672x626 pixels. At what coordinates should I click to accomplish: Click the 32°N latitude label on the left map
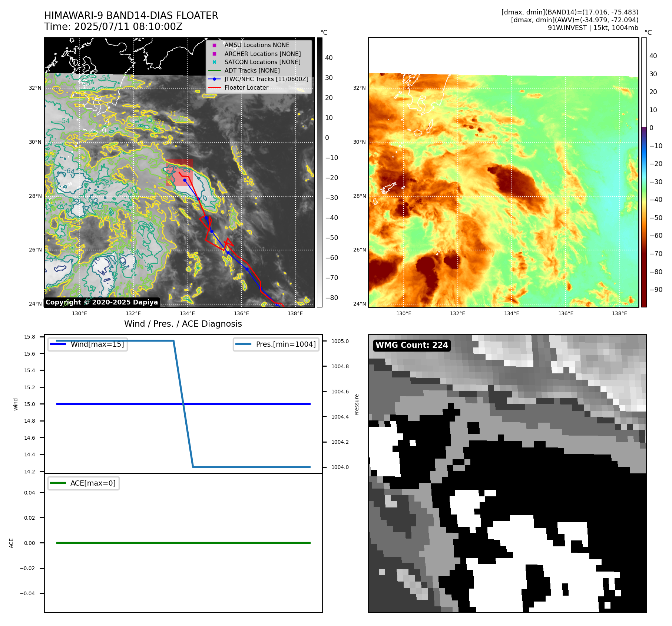click(x=35, y=88)
